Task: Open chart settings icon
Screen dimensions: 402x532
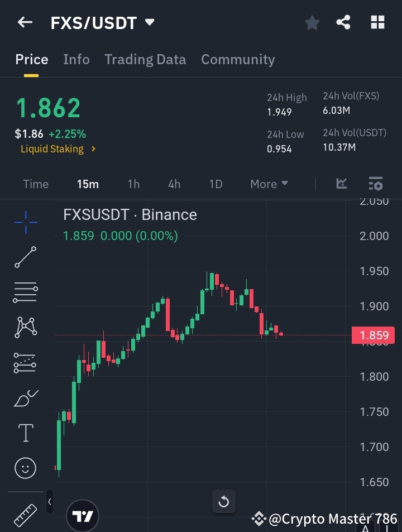Action: pyautogui.click(x=375, y=184)
